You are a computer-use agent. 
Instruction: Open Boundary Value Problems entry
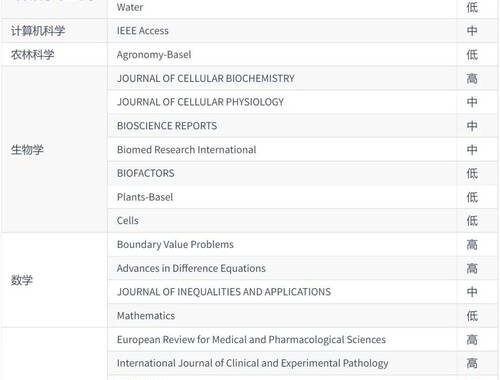pos(175,244)
